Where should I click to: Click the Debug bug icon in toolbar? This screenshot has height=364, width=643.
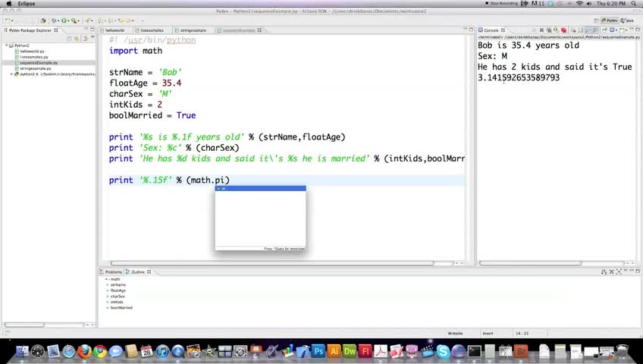pos(54,20)
